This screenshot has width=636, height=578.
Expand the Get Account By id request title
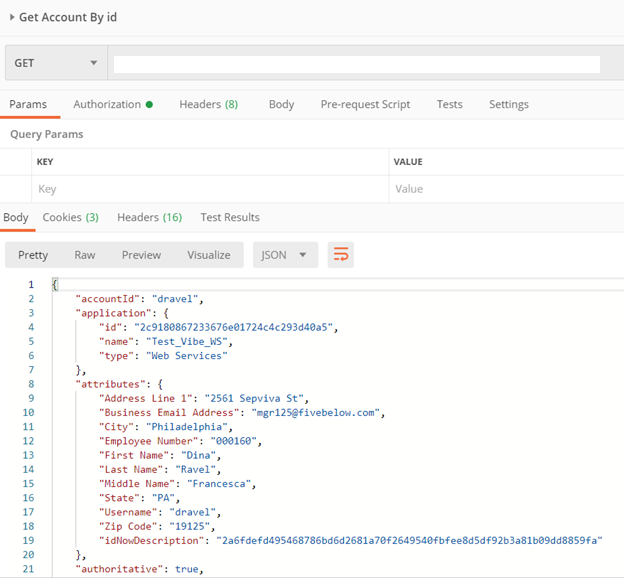point(13,18)
